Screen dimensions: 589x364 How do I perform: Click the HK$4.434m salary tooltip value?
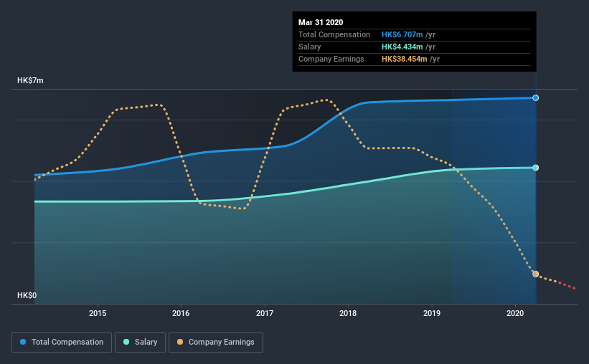pyautogui.click(x=402, y=47)
